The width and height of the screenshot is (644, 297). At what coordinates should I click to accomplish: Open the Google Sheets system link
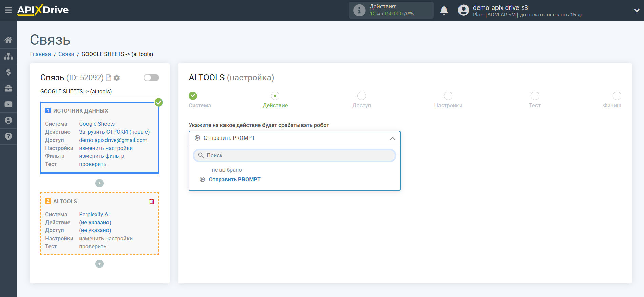[97, 124]
